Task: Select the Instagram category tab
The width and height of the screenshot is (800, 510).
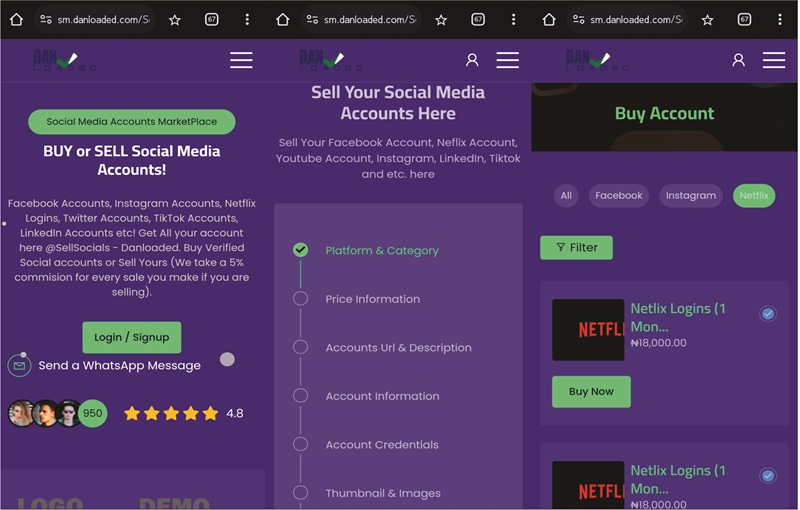Action: (x=691, y=195)
